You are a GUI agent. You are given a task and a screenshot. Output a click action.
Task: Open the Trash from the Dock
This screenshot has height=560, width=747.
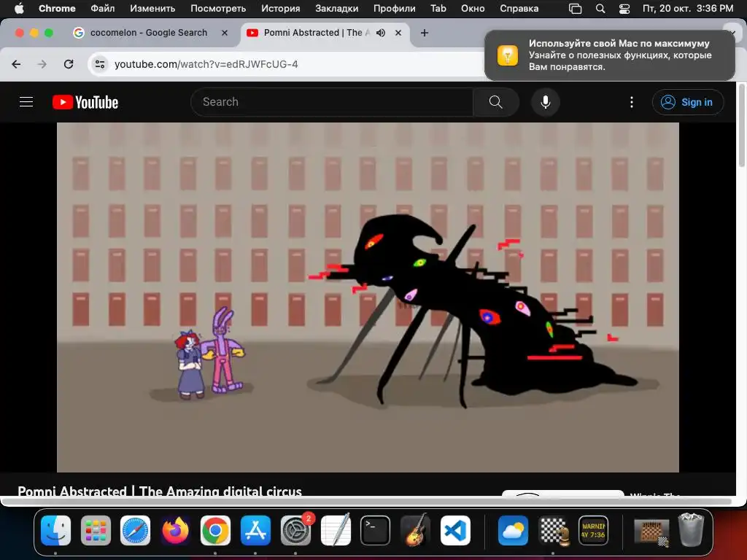point(691,530)
